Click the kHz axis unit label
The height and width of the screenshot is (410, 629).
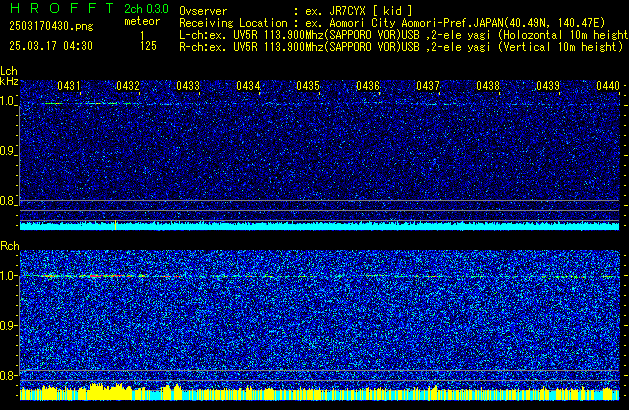point(9,81)
